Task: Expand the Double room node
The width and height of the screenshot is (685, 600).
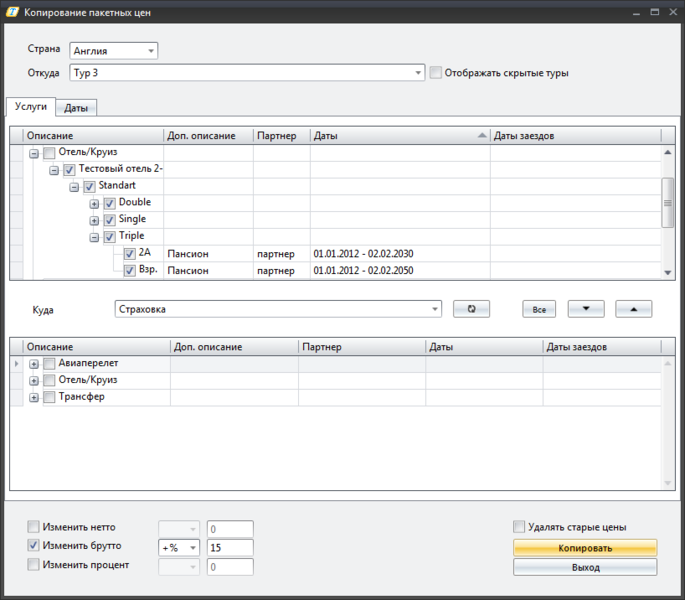Action: [95, 203]
